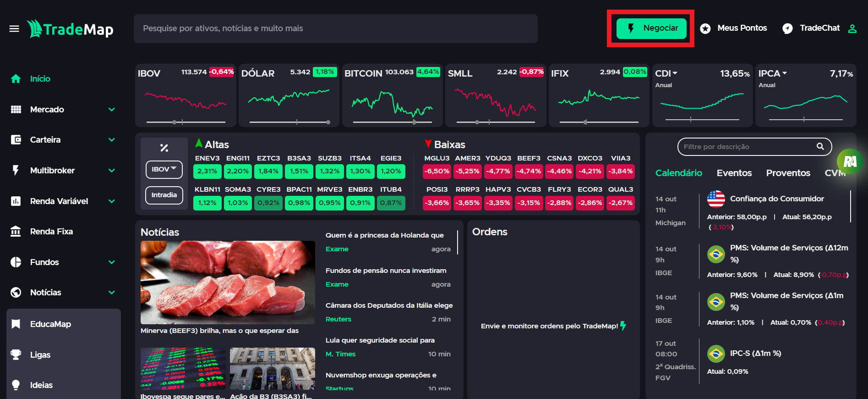
Task: Click the Início home icon
Action: [16, 79]
